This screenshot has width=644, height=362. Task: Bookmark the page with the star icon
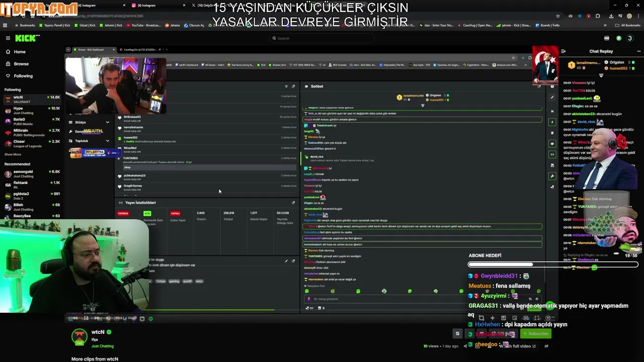coord(558,16)
